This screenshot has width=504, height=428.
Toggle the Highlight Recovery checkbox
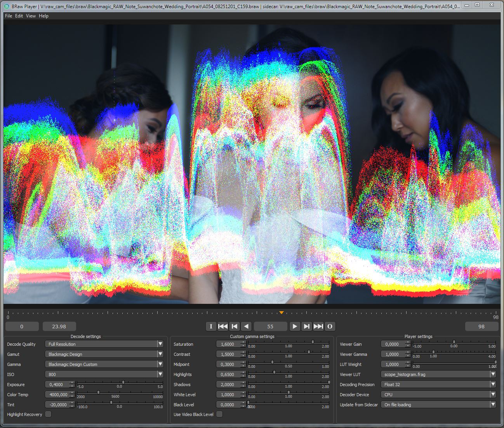48,414
